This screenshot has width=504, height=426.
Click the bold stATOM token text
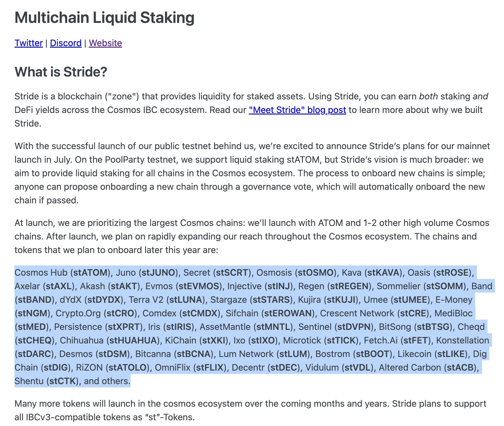click(91, 273)
